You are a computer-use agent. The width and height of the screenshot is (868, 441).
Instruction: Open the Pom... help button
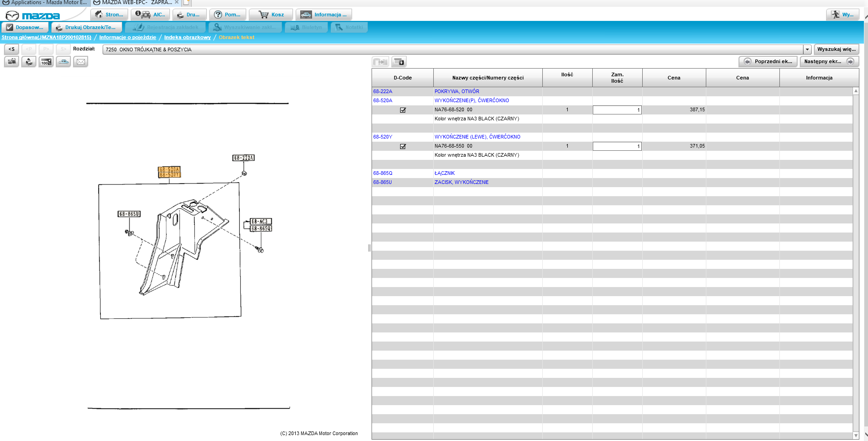point(228,15)
